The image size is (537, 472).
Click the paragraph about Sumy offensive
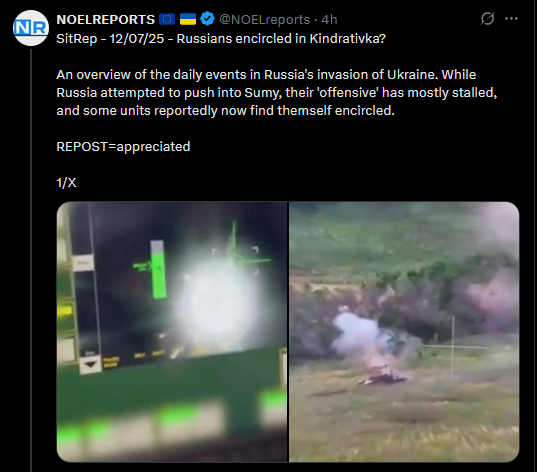277,92
